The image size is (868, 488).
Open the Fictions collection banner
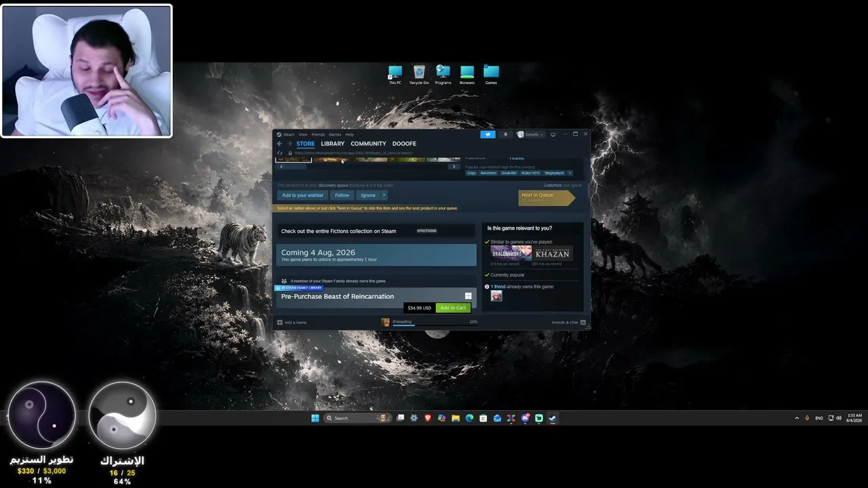[x=376, y=231]
